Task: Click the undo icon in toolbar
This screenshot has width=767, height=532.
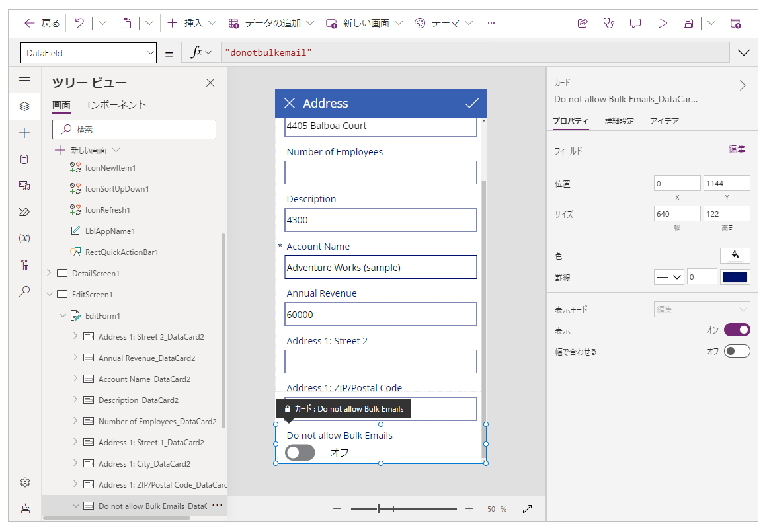Action: (79, 23)
